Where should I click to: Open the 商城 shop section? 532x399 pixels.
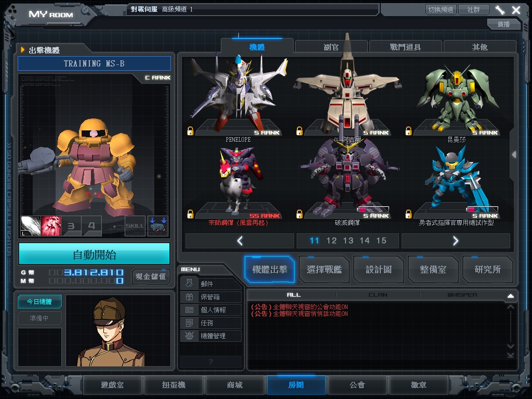coord(235,385)
